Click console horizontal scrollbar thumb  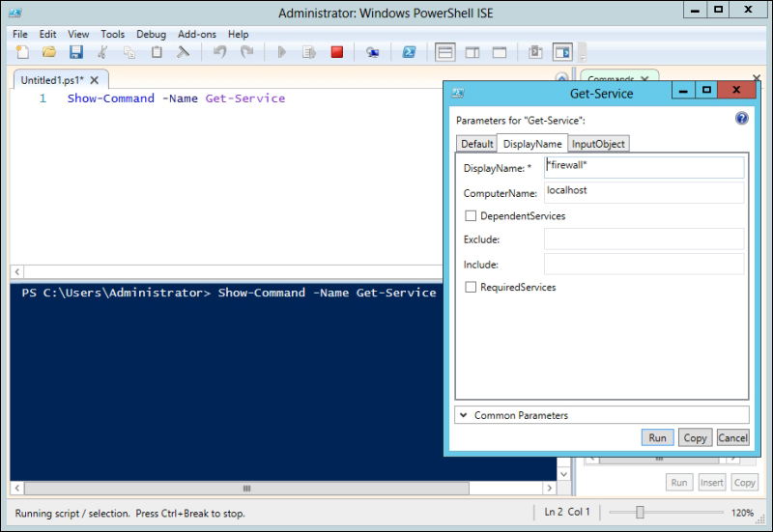tap(247, 489)
